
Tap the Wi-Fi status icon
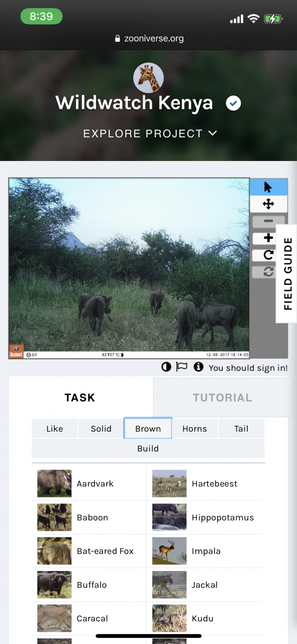(254, 19)
